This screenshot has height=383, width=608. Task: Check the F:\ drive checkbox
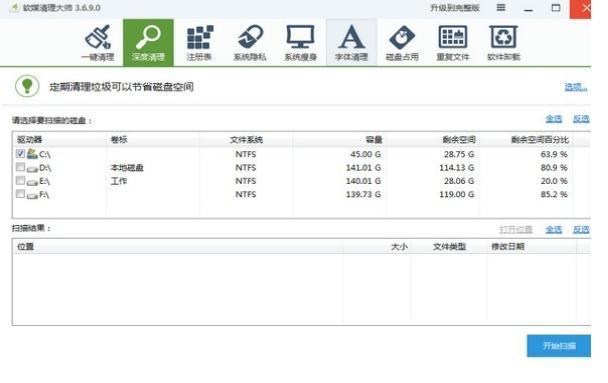pyautogui.click(x=21, y=193)
